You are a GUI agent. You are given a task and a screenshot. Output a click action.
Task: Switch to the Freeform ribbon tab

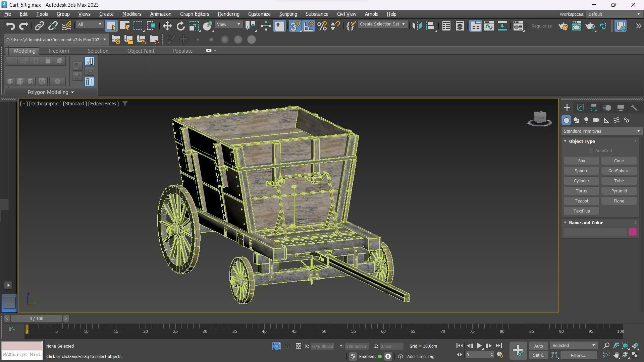pos(59,51)
